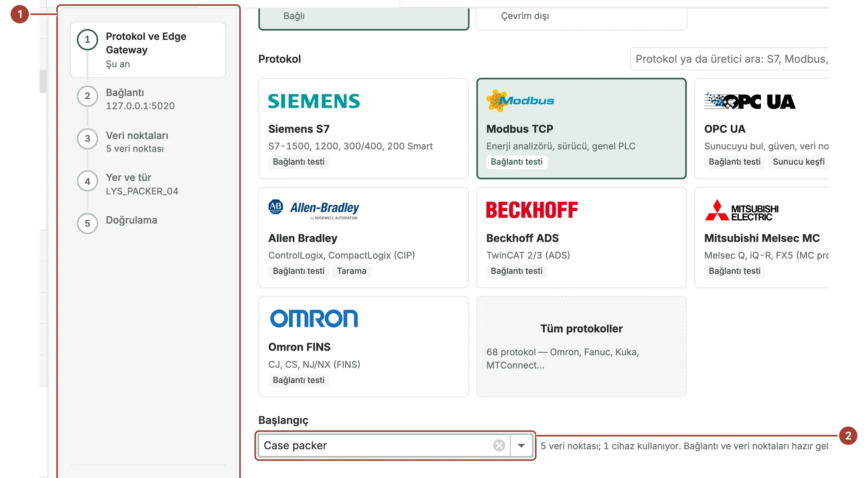868x478 pixels.
Task: Open the Tüm protokoller card
Action: pyautogui.click(x=581, y=347)
